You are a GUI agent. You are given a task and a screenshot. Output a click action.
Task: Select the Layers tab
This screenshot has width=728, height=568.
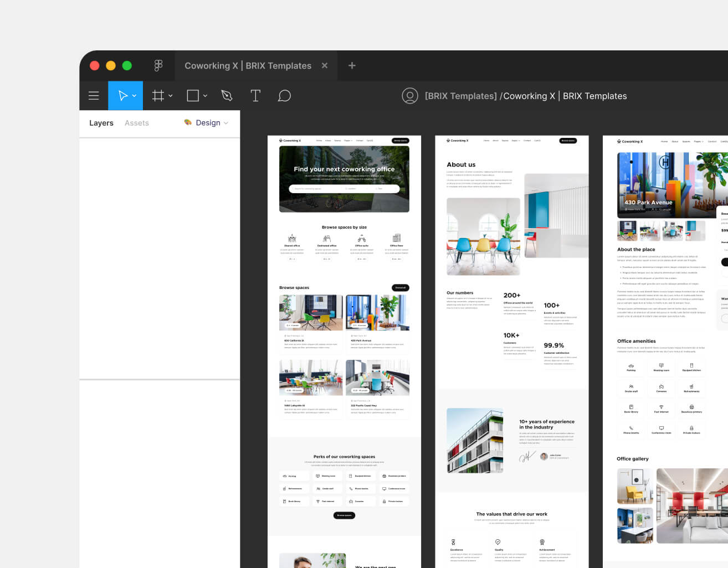tap(101, 122)
